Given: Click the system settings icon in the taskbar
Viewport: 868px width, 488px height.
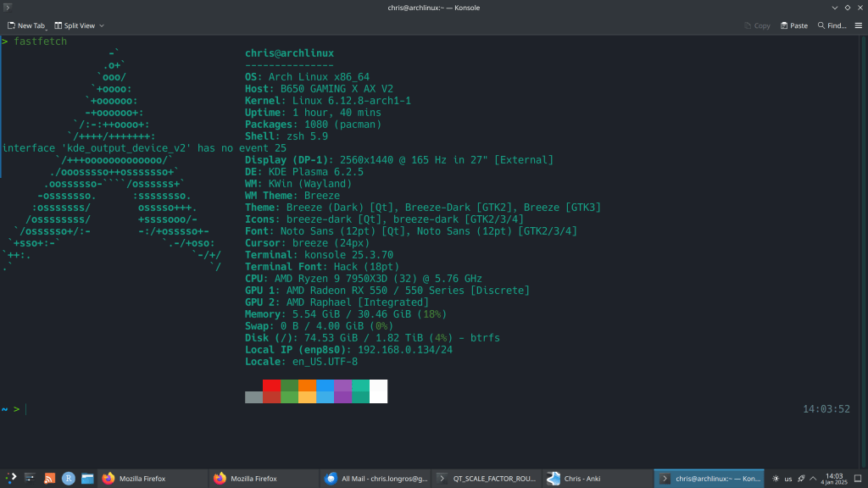Looking at the screenshot, I should (x=31, y=479).
